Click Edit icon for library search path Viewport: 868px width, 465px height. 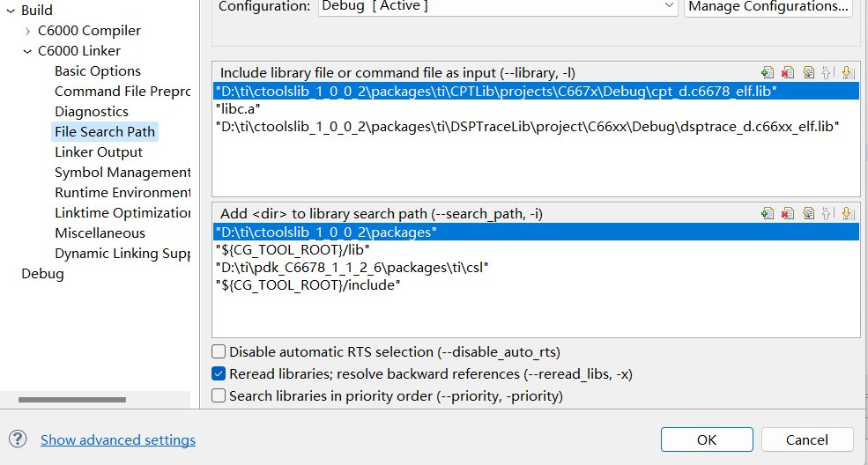click(807, 213)
